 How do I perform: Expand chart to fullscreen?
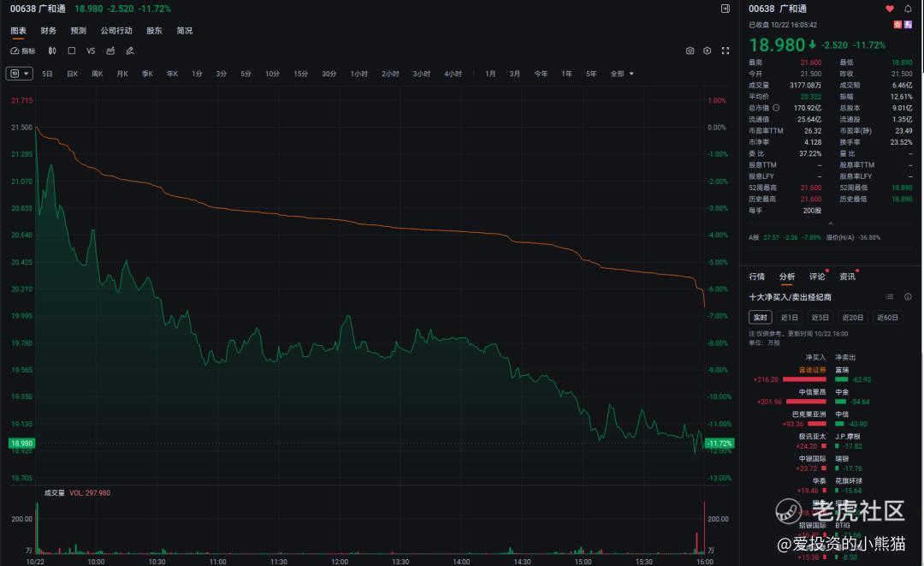coord(726,51)
